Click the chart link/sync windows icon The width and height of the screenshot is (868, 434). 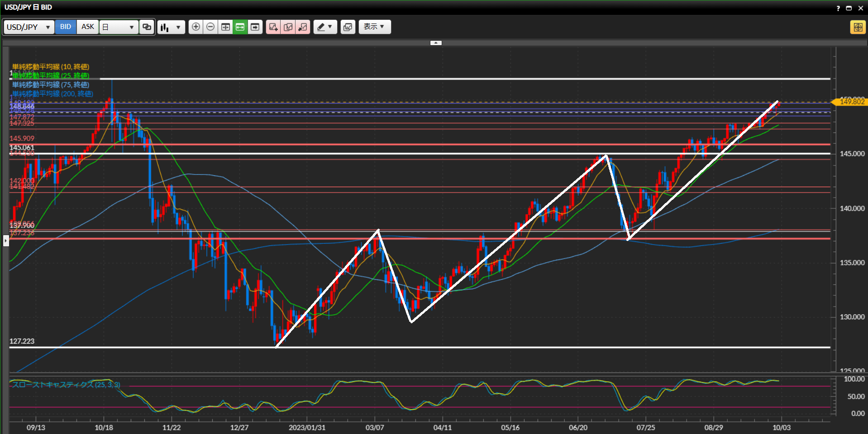coord(147,27)
